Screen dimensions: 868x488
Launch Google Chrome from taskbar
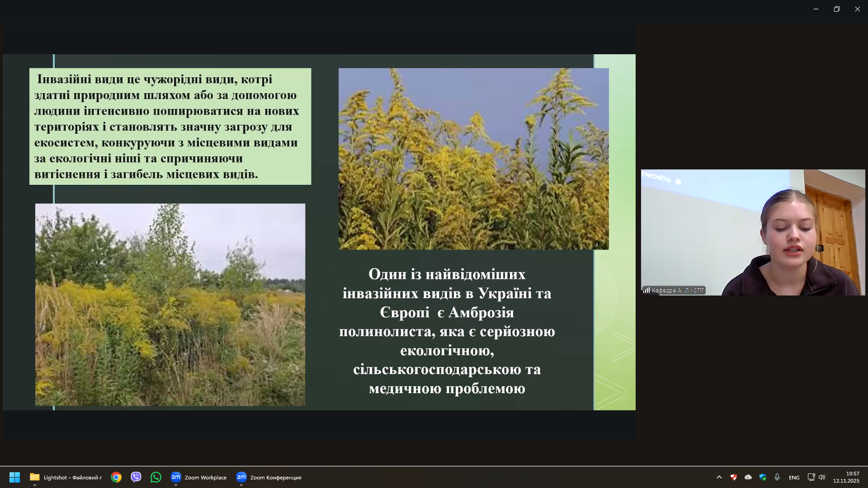tap(116, 477)
